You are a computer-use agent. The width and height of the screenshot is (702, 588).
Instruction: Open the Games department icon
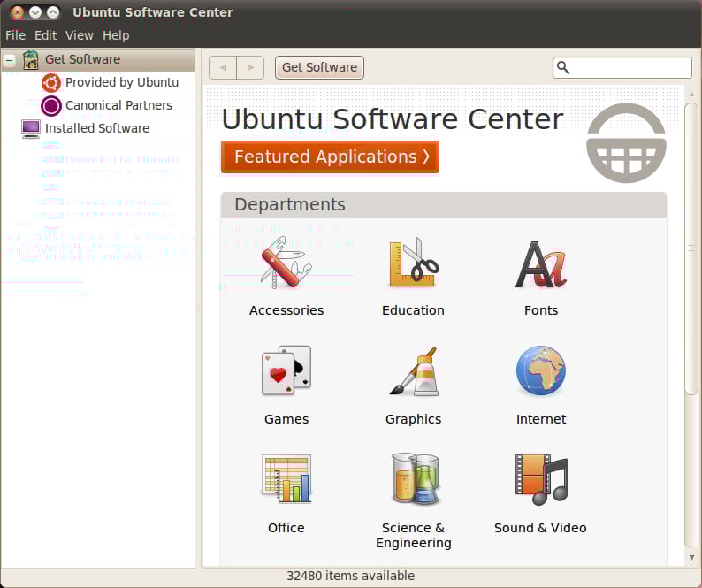tap(286, 370)
